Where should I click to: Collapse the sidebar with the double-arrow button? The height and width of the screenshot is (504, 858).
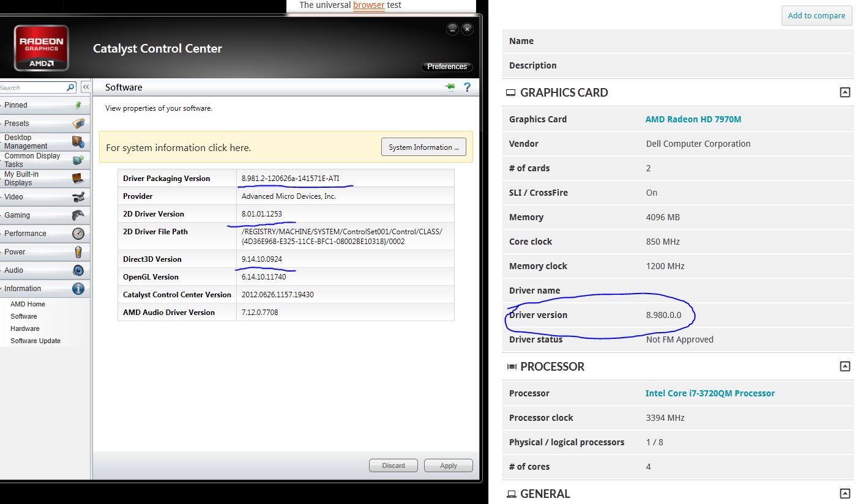point(86,87)
